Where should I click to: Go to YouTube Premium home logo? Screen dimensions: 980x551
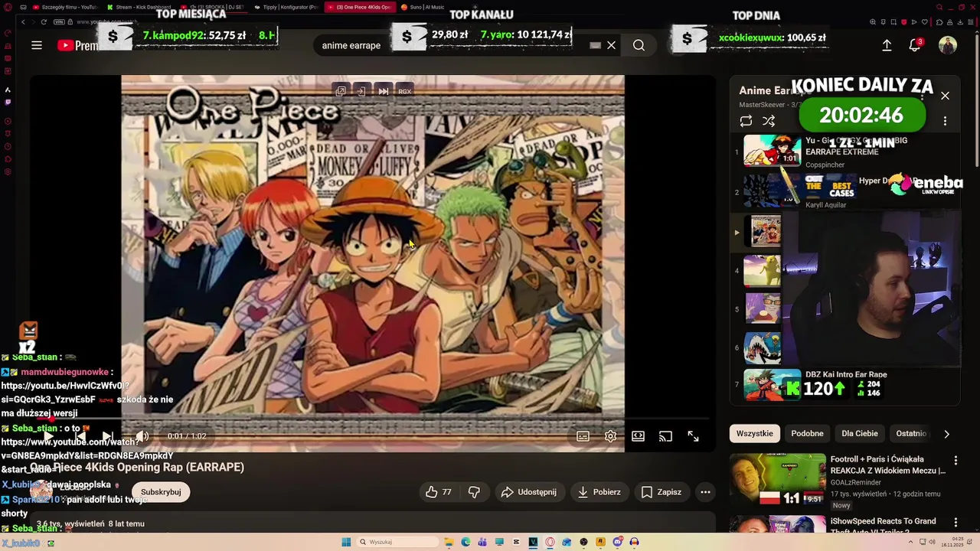77,45
